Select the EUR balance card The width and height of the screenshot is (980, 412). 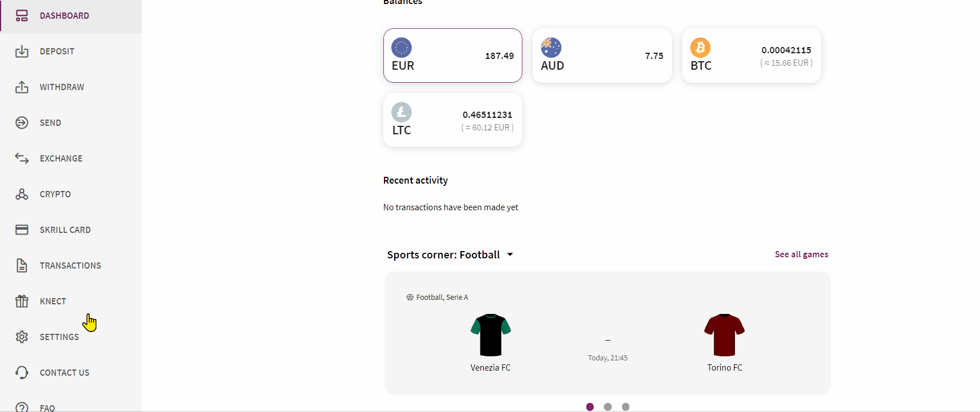tap(453, 56)
